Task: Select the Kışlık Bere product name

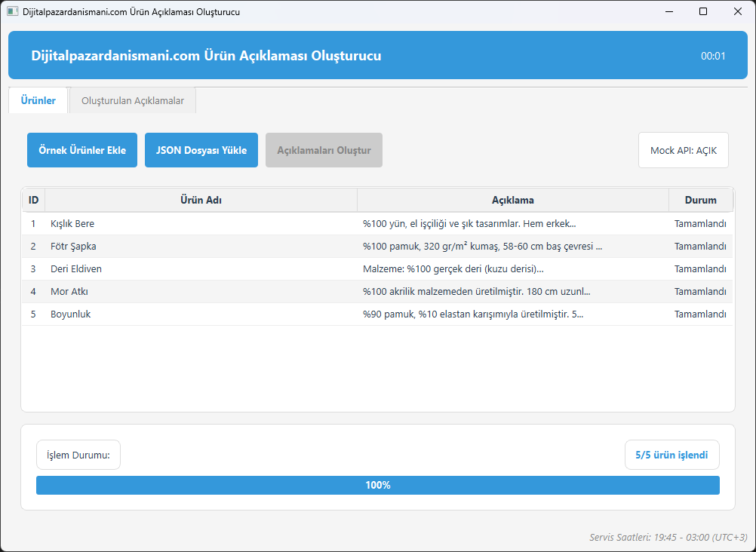Action: click(x=72, y=224)
